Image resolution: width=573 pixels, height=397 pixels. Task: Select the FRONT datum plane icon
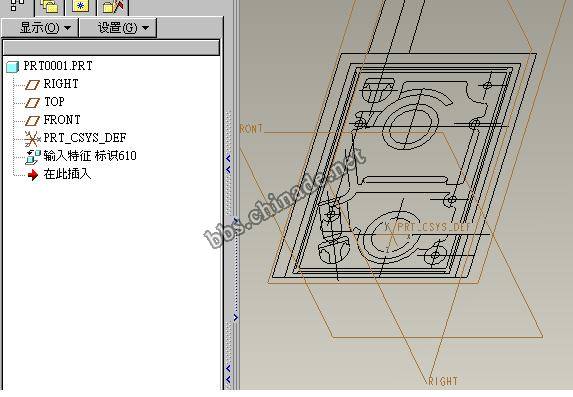click(x=32, y=121)
